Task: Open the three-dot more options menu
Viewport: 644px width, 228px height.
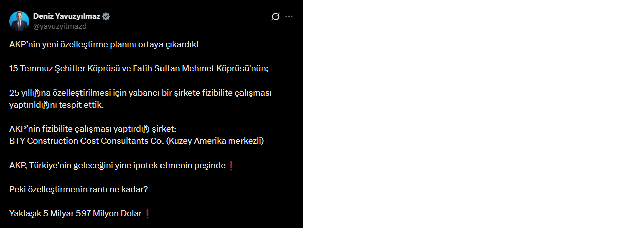Action: tap(289, 17)
